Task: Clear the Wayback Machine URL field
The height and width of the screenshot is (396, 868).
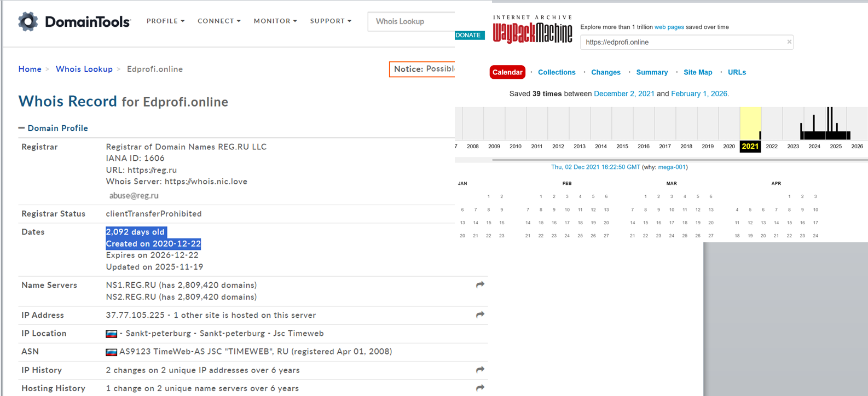Action: (789, 42)
